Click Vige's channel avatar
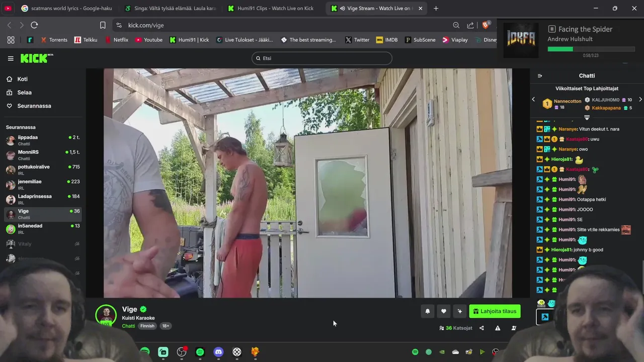The image size is (644, 362). [x=106, y=315]
